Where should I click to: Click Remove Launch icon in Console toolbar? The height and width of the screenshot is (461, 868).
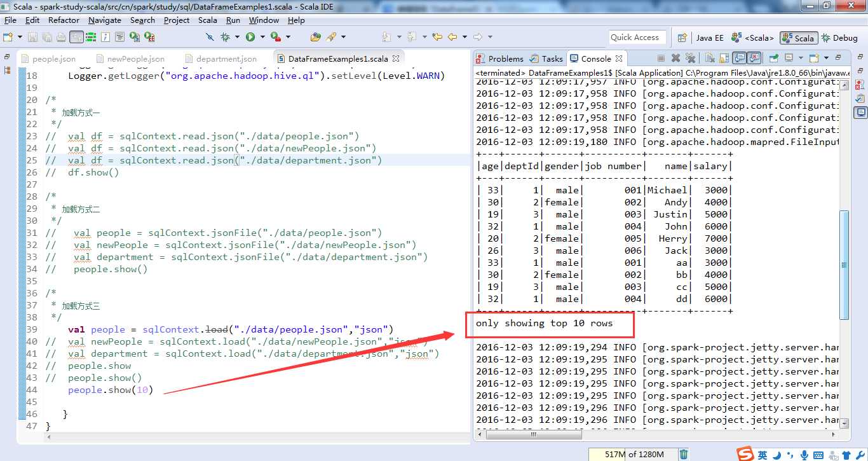point(675,58)
